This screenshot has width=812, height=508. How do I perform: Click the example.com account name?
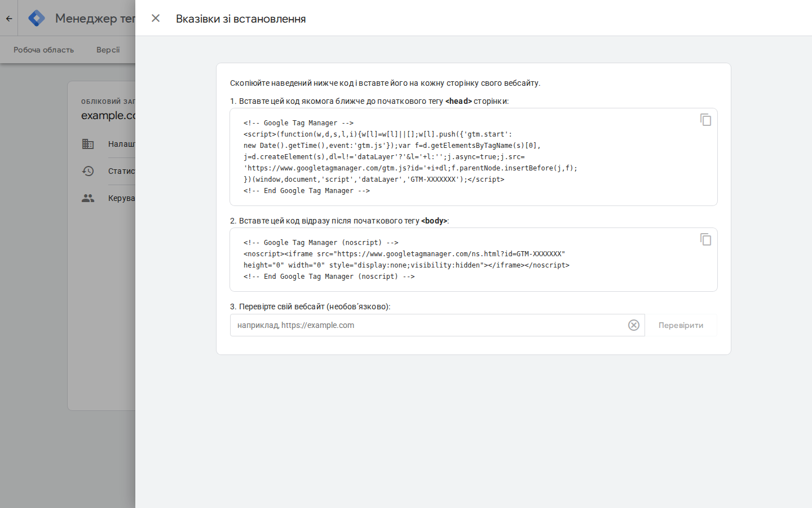pos(108,115)
